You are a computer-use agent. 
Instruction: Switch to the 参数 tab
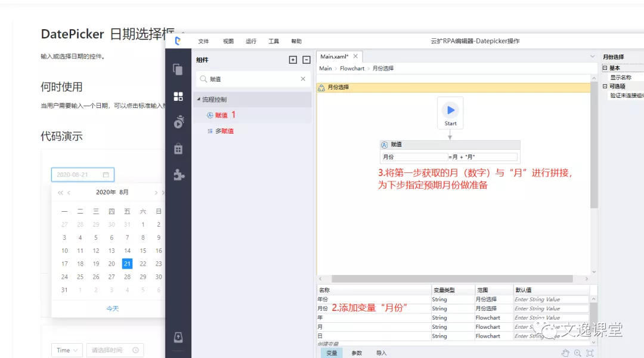tap(357, 353)
